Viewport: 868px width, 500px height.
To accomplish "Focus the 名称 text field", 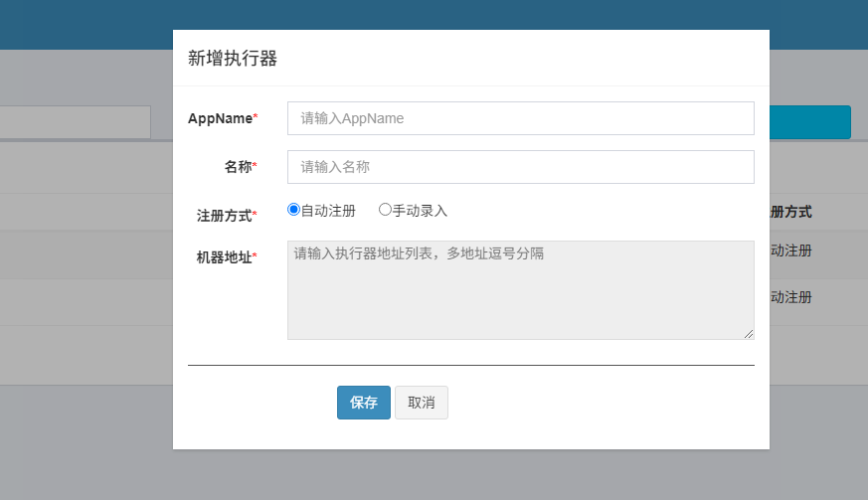I will (x=520, y=167).
